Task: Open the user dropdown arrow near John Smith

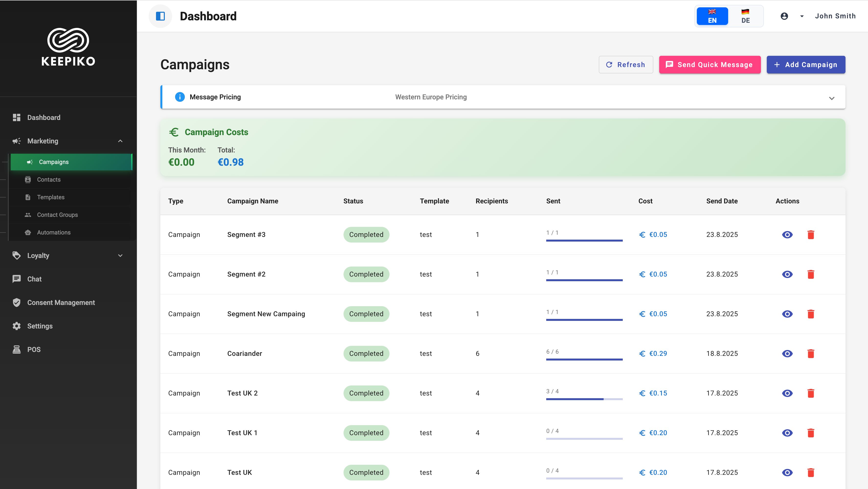Action: (x=802, y=16)
